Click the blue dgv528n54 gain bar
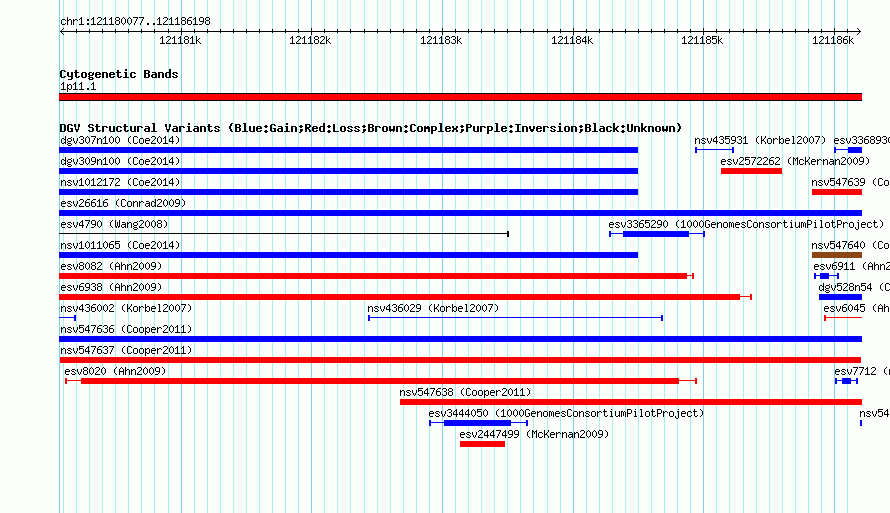The width and height of the screenshot is (890, 513). tap(841, 297)
